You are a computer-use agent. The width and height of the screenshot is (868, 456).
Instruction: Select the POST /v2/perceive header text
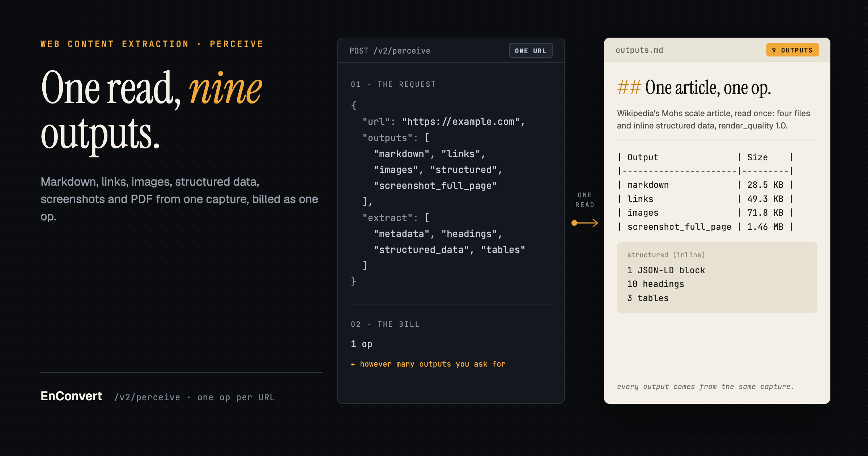(x=390, y=51)
